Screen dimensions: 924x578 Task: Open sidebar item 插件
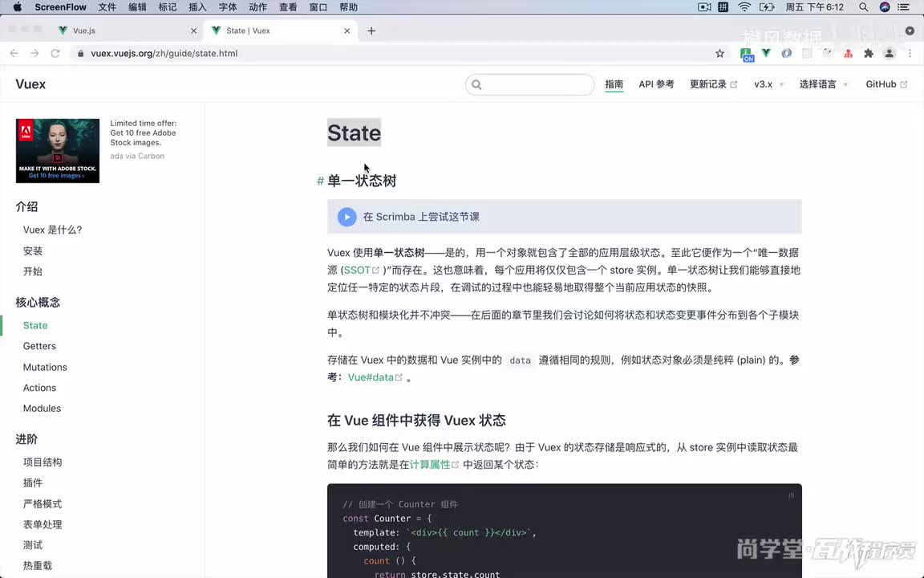[32, 482]
